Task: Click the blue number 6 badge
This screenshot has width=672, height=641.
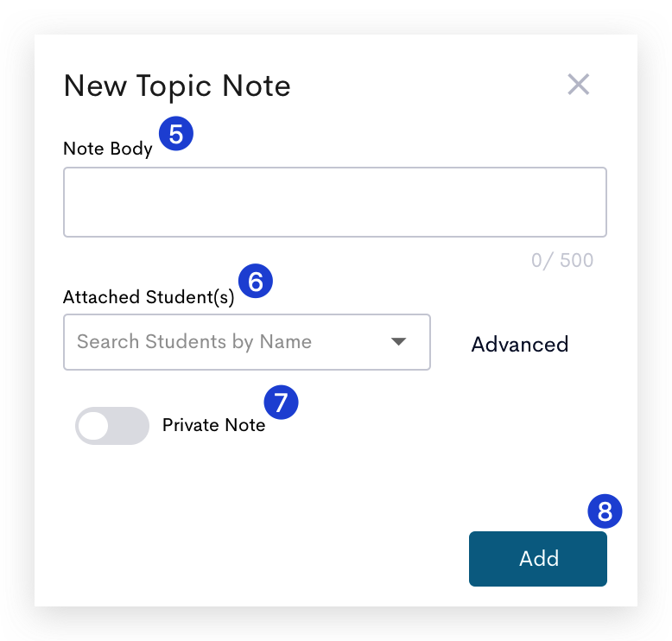Action: (x=256, y=282)
